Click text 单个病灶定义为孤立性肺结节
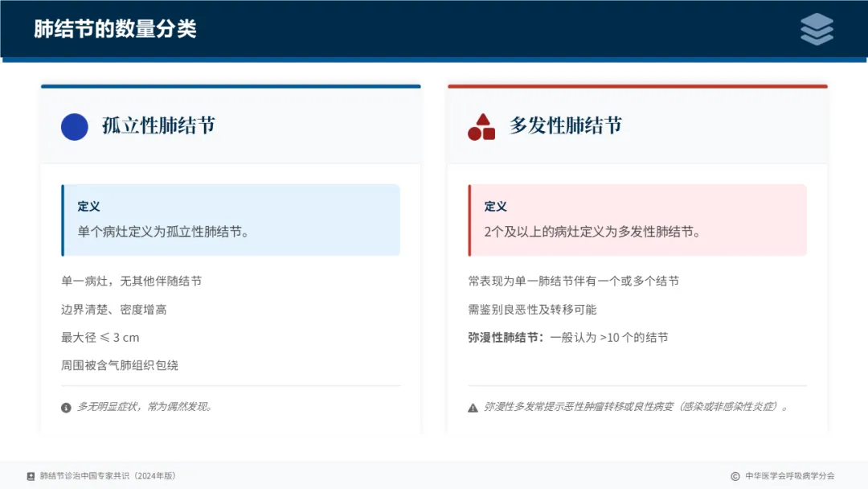The height and width of the screenshot is (489, 868). point(162,232)
